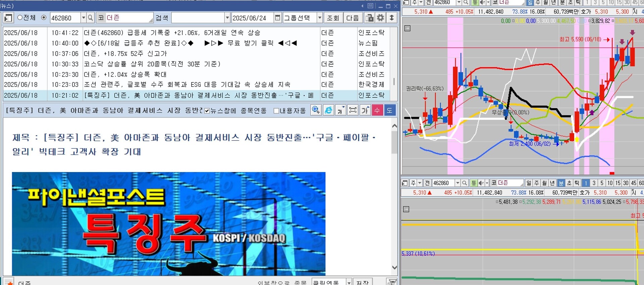Click the '조회' query button
644x285 pixels.
point(333,18)
